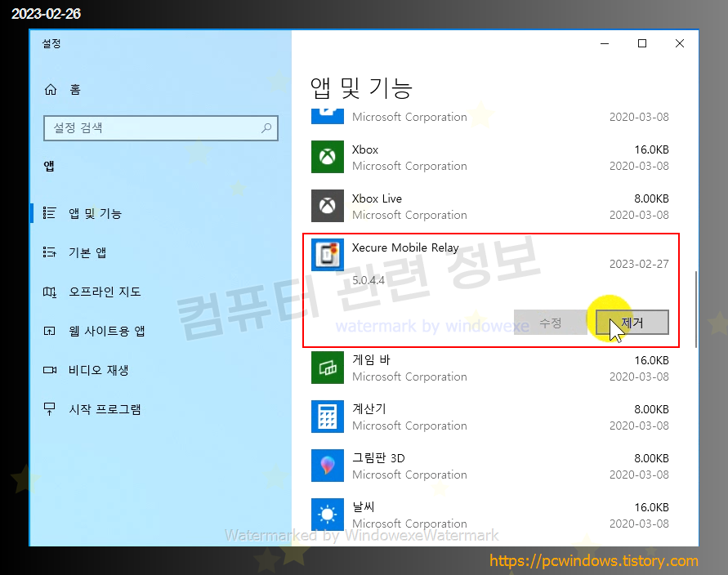Select the 계산기 app entry

489,417
